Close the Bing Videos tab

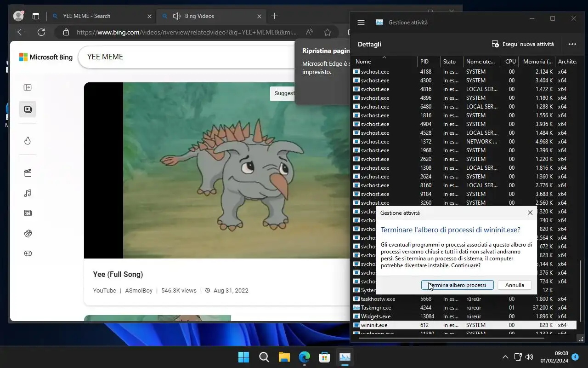click(260, 16)
